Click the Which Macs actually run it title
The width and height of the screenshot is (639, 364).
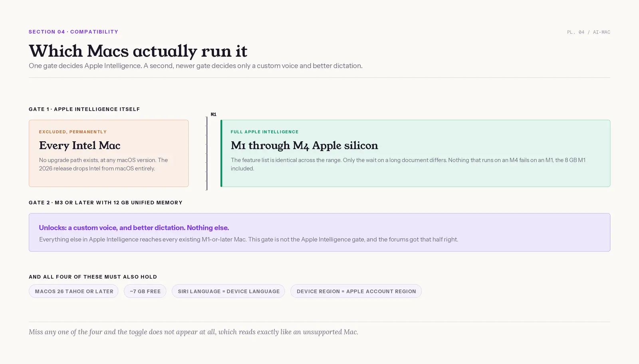click(138, 51)
